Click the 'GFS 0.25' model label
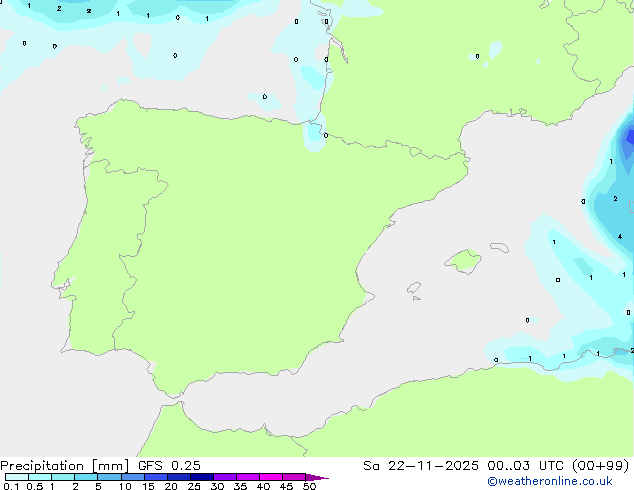This screenshot has width=634, height=490. (169, 466)
